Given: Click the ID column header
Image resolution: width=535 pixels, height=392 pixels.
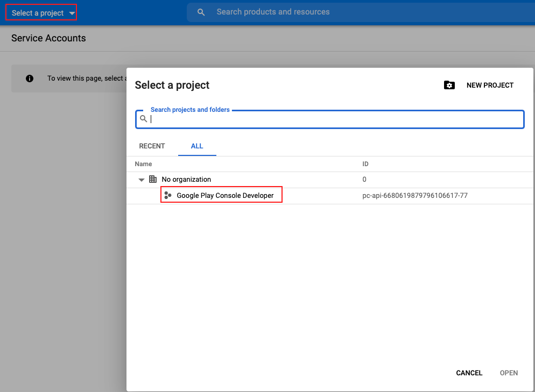Looking at the screenshot, I should point(365,164).
